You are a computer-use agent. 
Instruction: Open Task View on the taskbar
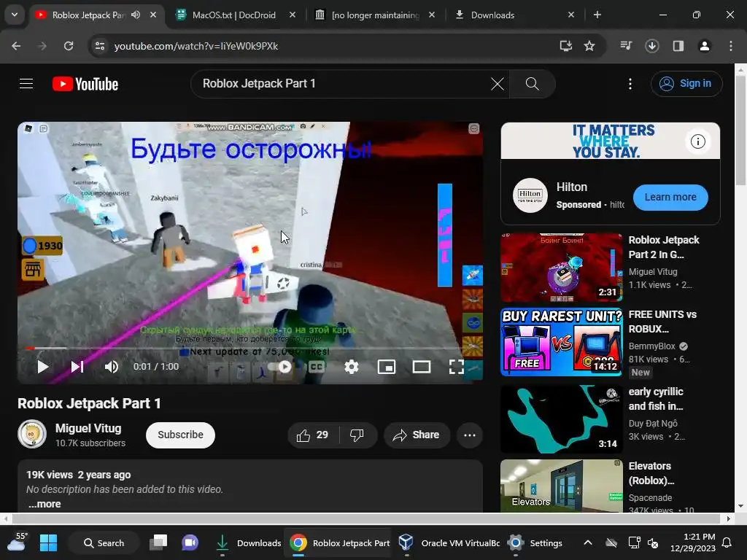pos(158,542)
